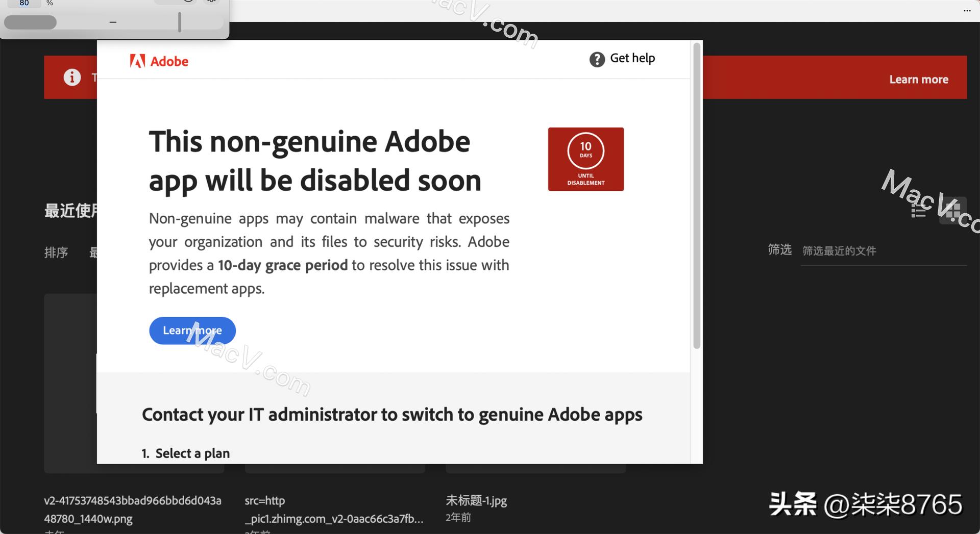Click the Adobe logo icon
The width and height of the screenshot is (980, 534).
click(137, 61)
